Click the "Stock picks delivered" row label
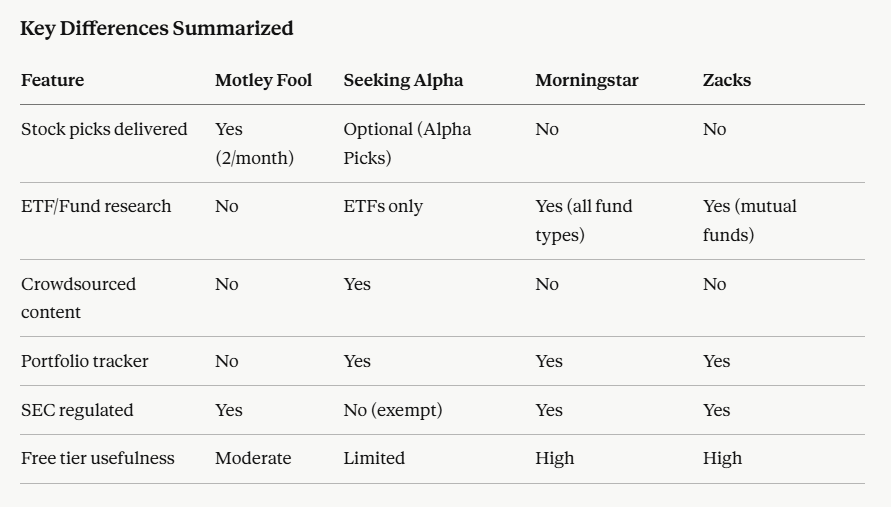The image size is (891, 507). coord(104,129)
